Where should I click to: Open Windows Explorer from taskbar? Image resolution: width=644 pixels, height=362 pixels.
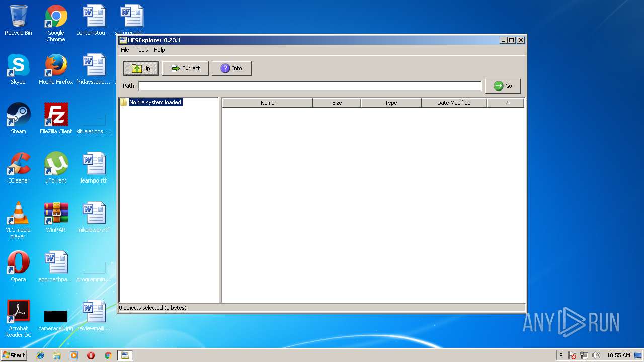point(57,355)
